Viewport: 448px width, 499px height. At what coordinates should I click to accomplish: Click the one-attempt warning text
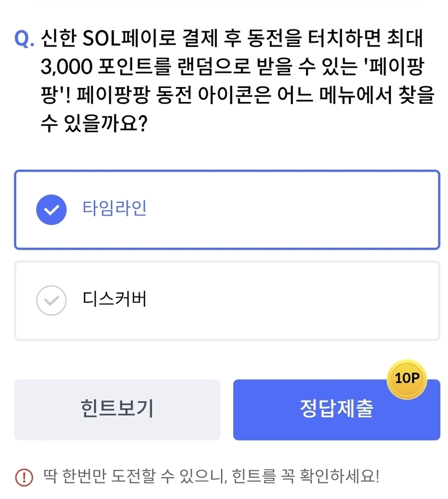[211, 477]
